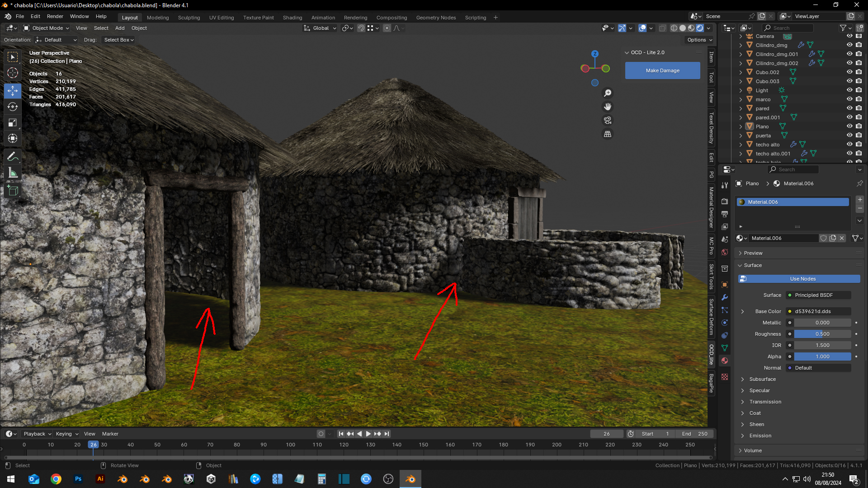Open the Global transform orientation dropdown
The height and width of the screenshot is (488, 868).
click(321, 28)
